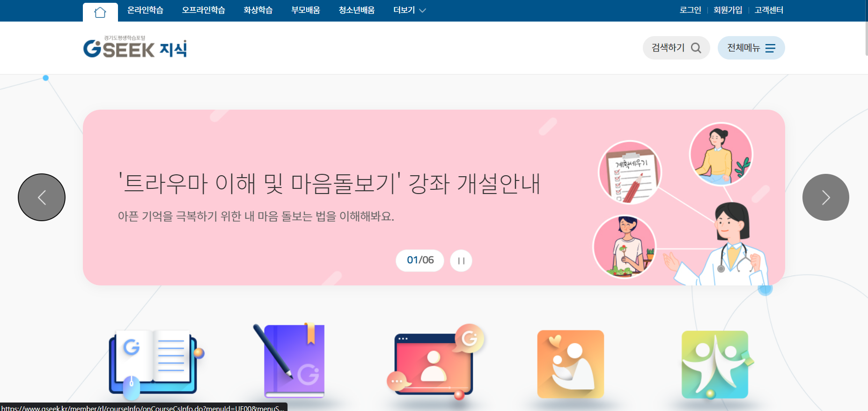868x411 pixels.
Task: Open the green youth figures icon
Action: pos(716,365)
